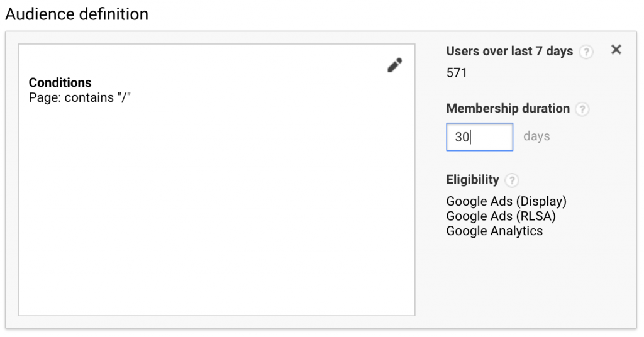The height and width of the screenshot is (337, 644).
Task: Select Google Ads (RLSA) eligibility entry
Action: (501, 216)
